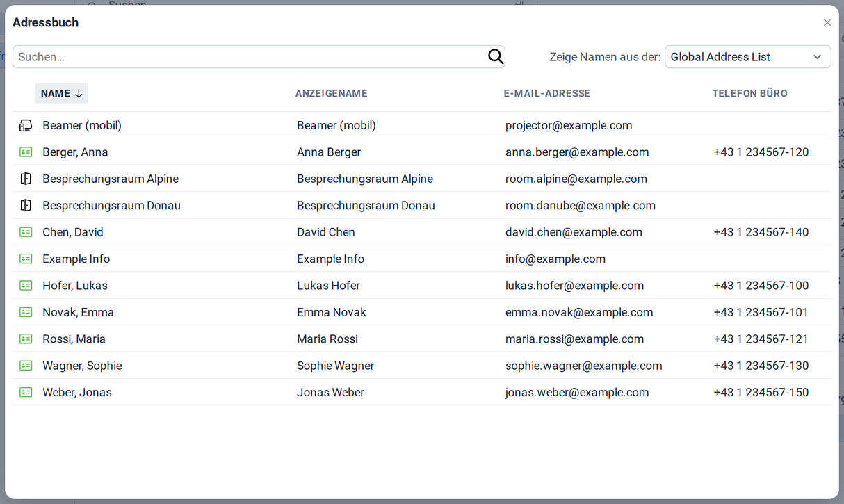Click display name Sophie Wagner
Image resolution: width=844 pixels, height=504 pixels.
(x=336, y=366)
